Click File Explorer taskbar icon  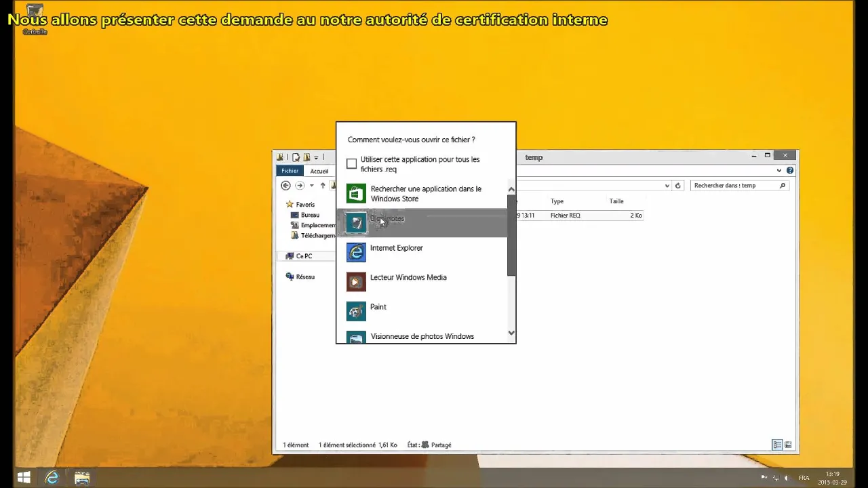(x=82, y=478)
